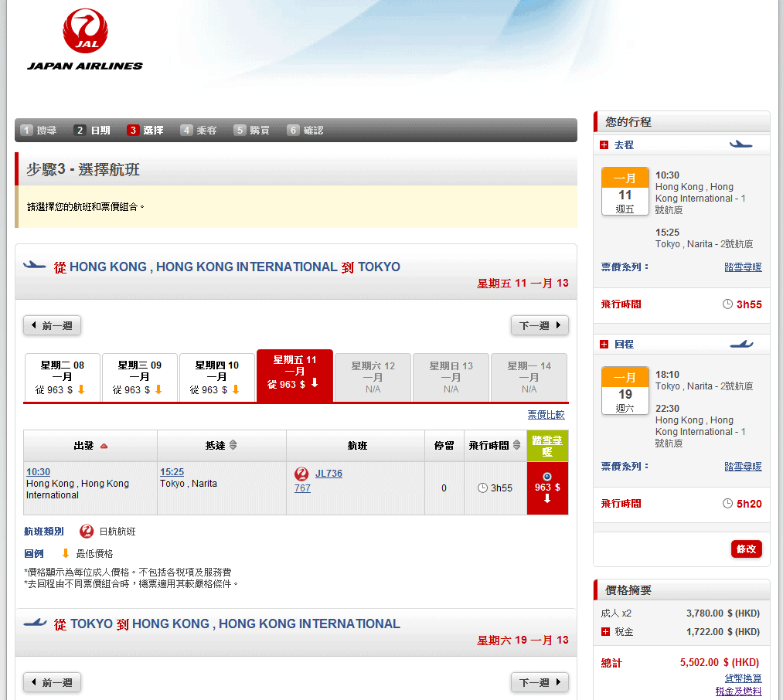Image resolution: width=783 pixels, height=700 pixels.
Task: Sort flights by 出發 departure column
Action: (104, 446)
